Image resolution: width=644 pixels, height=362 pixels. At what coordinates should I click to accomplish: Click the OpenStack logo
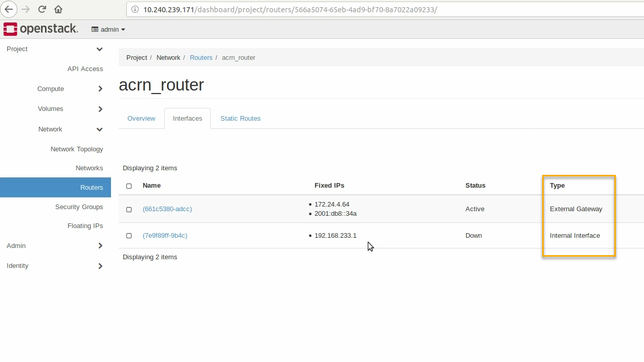tap(41, 29)
